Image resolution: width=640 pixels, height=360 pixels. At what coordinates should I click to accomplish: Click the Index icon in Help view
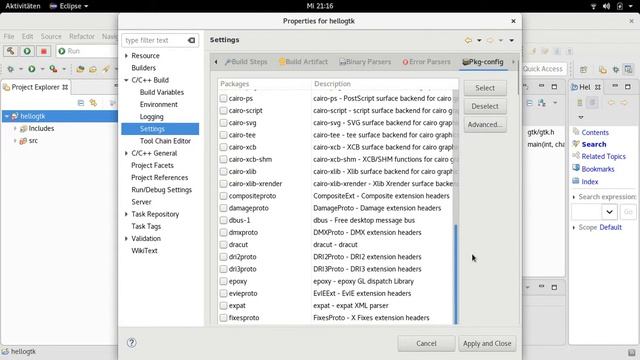pyautogui.click(x=576, y=181)
